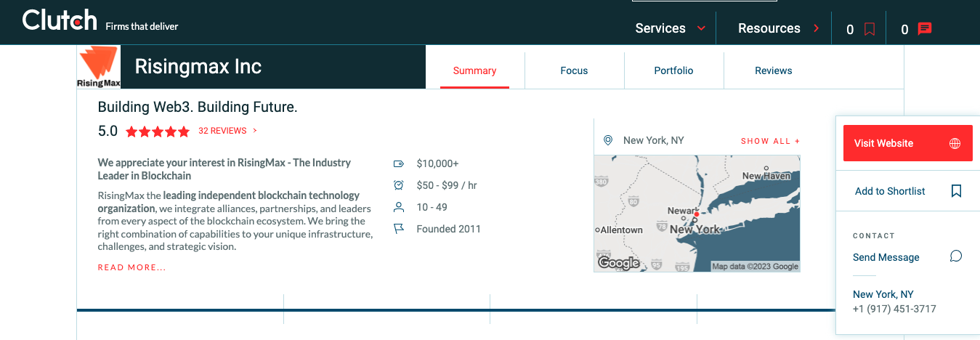This screenshot has width=980, height=340.
Task: Click the flag icon next to Founded 2011
Action: point(398,229)
